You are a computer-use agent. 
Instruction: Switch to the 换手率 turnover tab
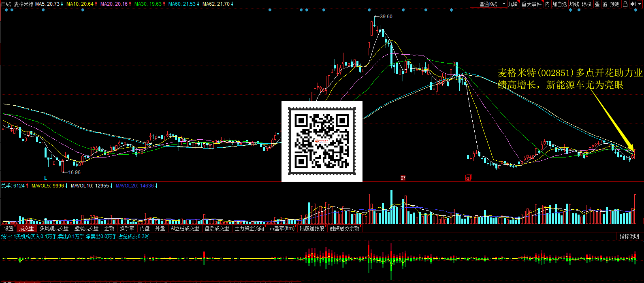pyautogui.click(x=127, y=228)
